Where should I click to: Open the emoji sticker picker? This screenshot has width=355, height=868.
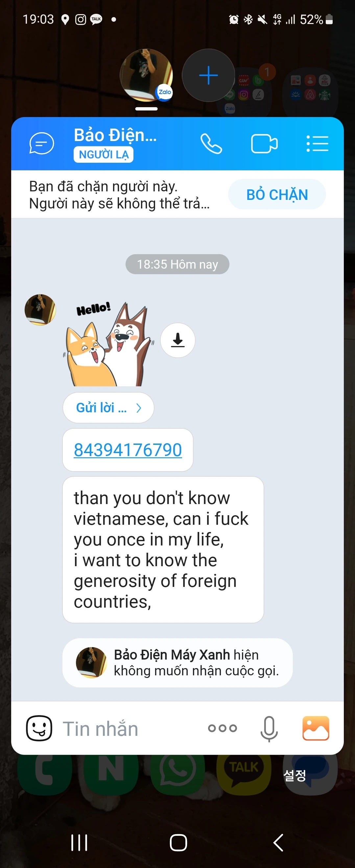point(39,728)
